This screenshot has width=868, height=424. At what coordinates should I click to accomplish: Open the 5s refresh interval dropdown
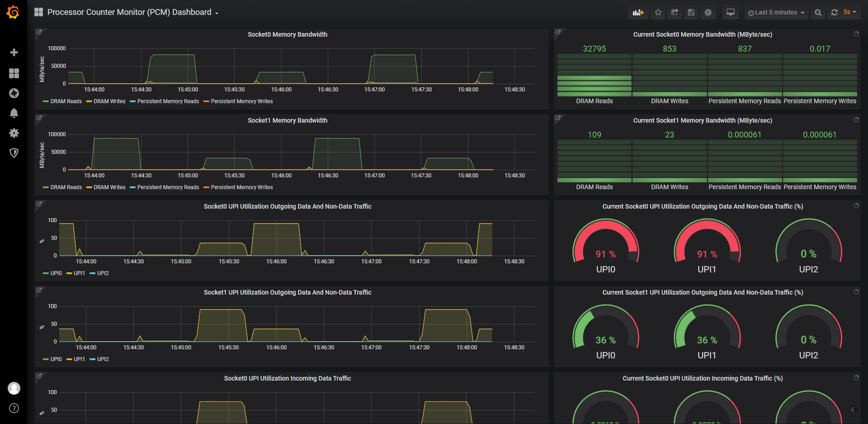coord(849,12)
